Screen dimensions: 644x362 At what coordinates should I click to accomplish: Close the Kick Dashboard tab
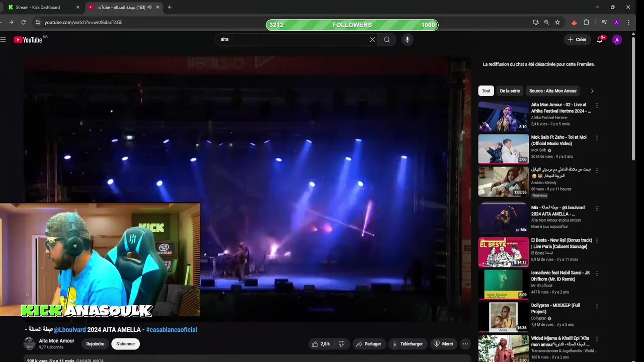[x=77, y=7]
